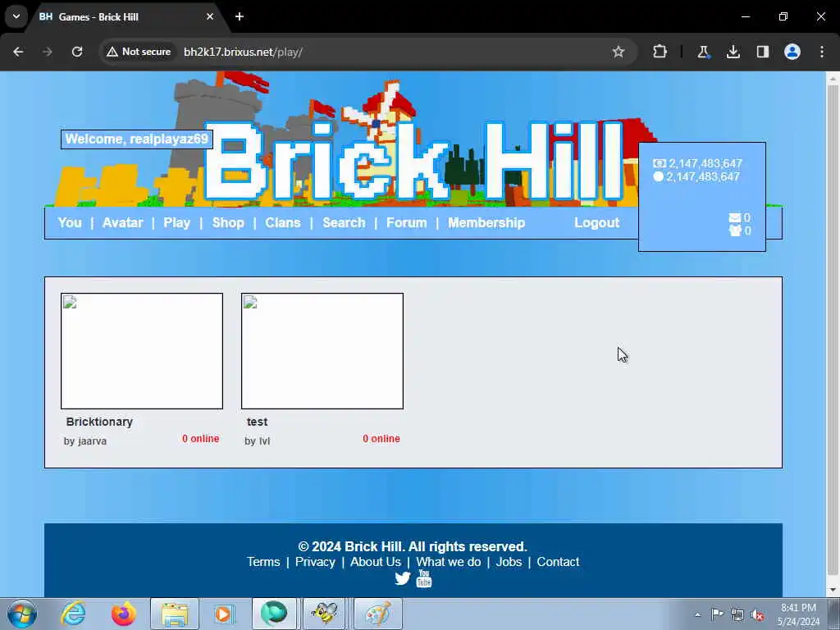Click Welcome, realplayaz69 label
The width and height of the screenshot is (840, 630).
(x=137, y=139)
